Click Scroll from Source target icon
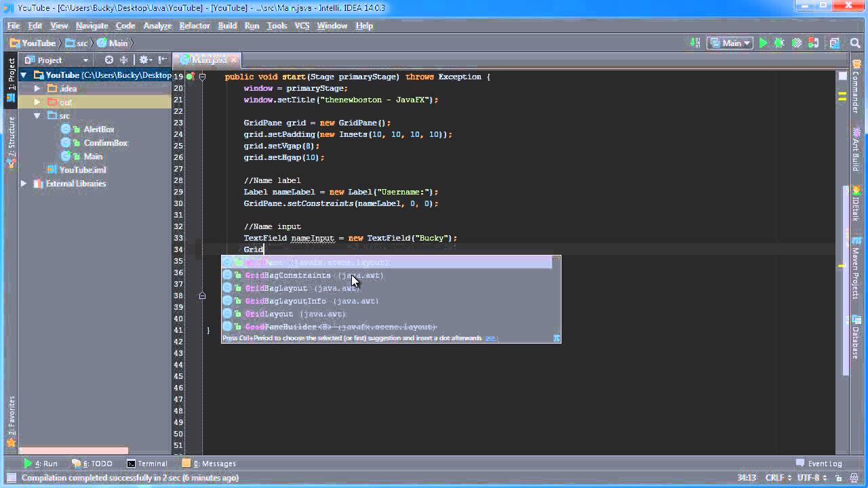This screenshot has width=868, height=488. (x=108, y=60)
